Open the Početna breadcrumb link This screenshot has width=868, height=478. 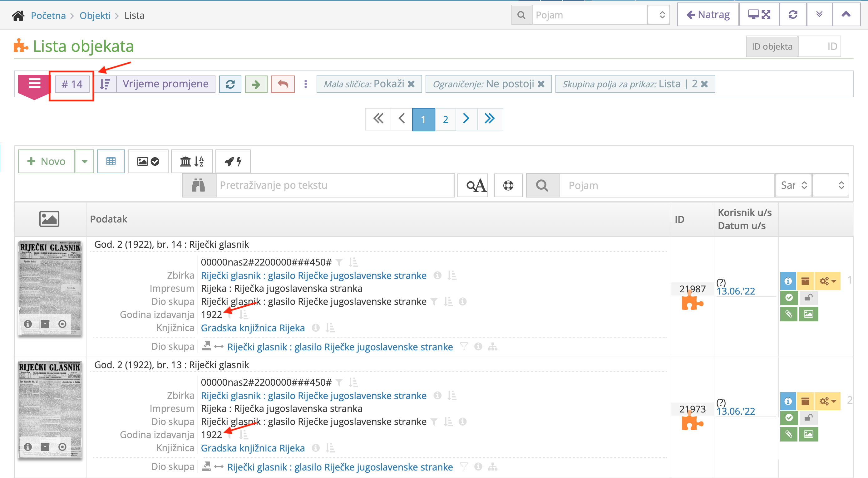[x=48, y=16]
